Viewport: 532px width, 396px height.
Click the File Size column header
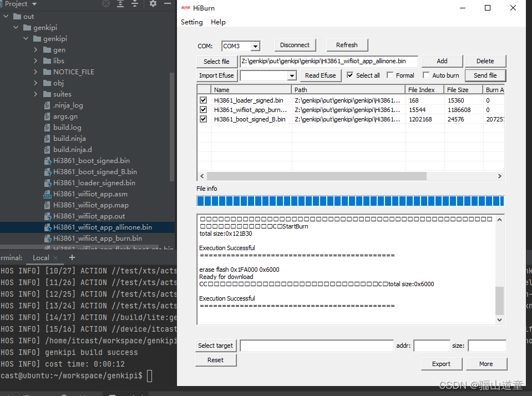click(x=463, y=90)
